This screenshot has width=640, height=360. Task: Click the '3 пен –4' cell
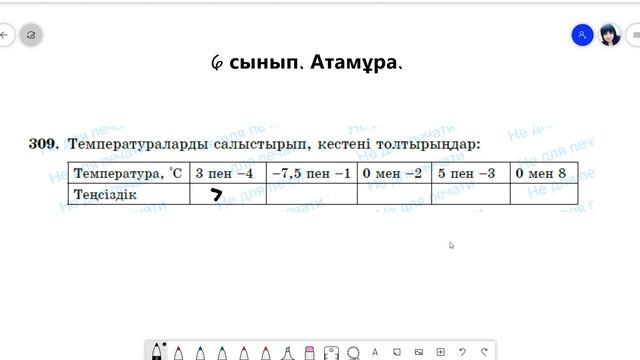click(228, 173)
